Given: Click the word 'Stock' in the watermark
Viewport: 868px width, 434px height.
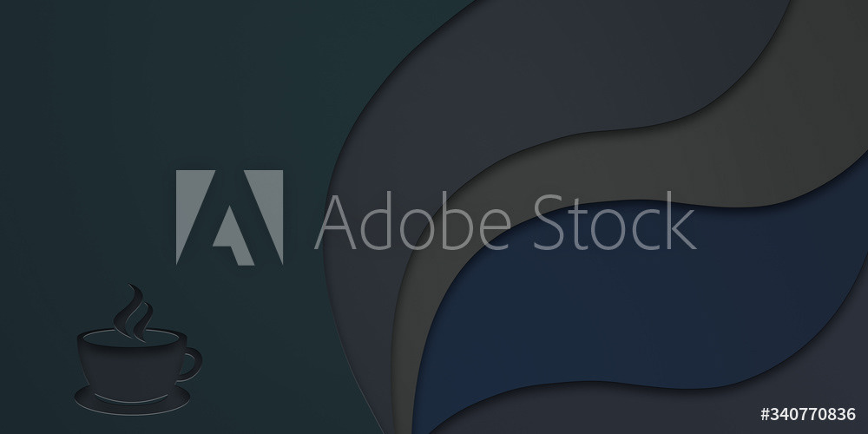Looking at the screenshot, I should point(614,220).
